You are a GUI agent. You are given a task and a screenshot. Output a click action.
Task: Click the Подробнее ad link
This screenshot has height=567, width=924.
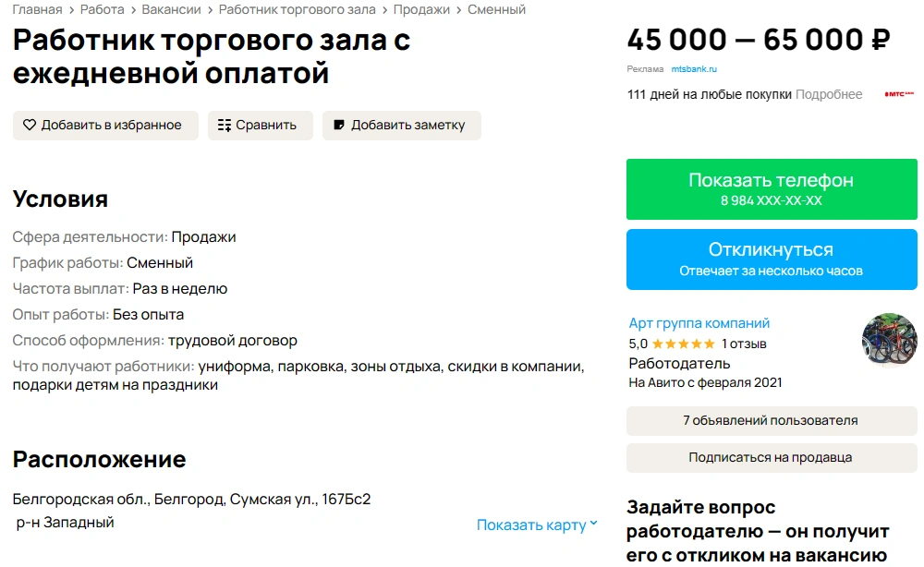pyautogui.click(x=829, y=94)
